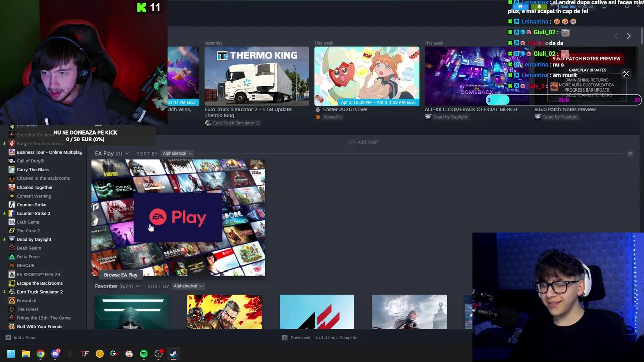Click the Content Warning game icon

coord(12,196)
